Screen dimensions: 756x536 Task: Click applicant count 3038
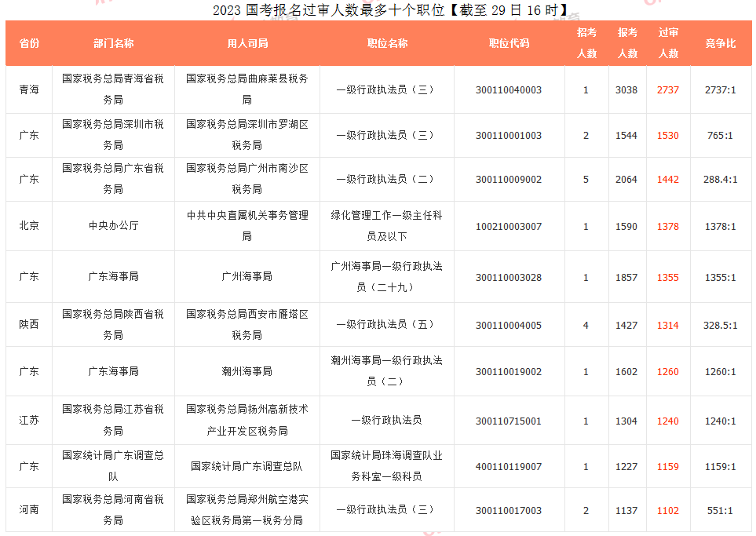coord(626,90)
